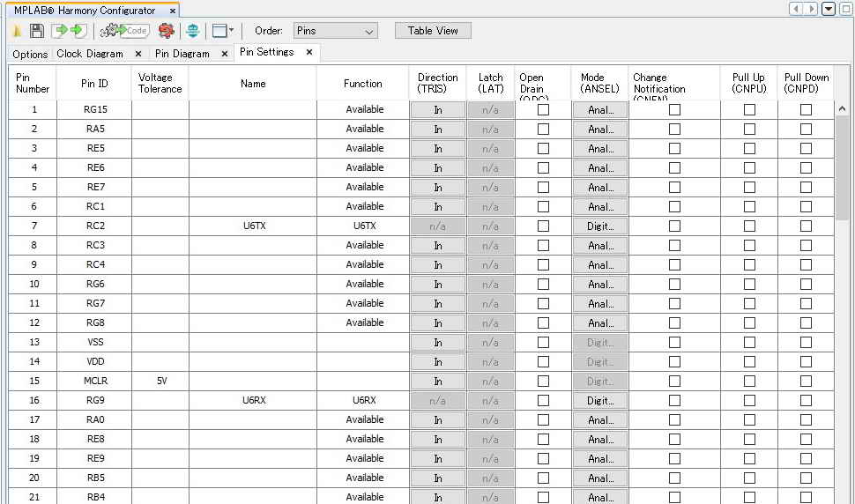Viewport: 855px width, 504px height.
Task: Toggle the Direction In button for RA5
Action: pyautogui.click(x=438, y=130)
